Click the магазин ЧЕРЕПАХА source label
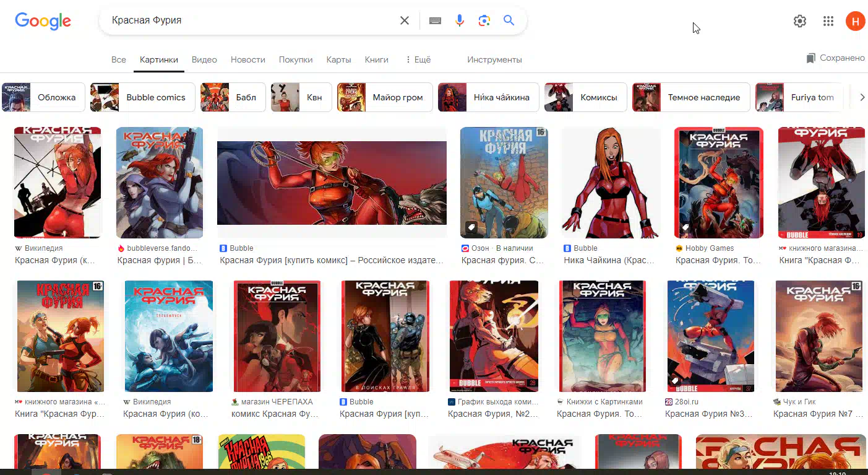 277,402
